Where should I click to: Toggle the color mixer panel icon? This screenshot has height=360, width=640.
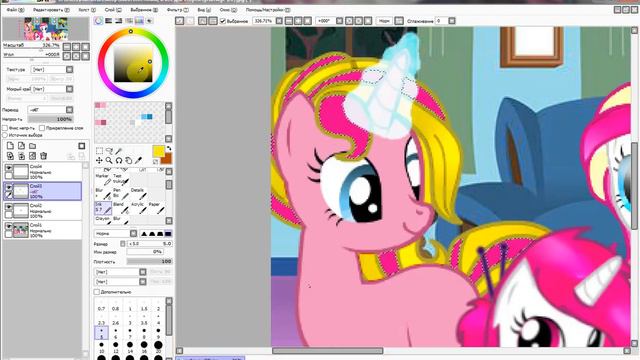click(129, 21)
